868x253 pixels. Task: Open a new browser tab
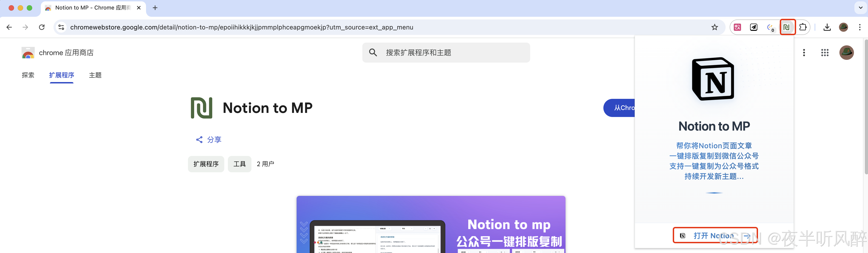coord(155,8)
